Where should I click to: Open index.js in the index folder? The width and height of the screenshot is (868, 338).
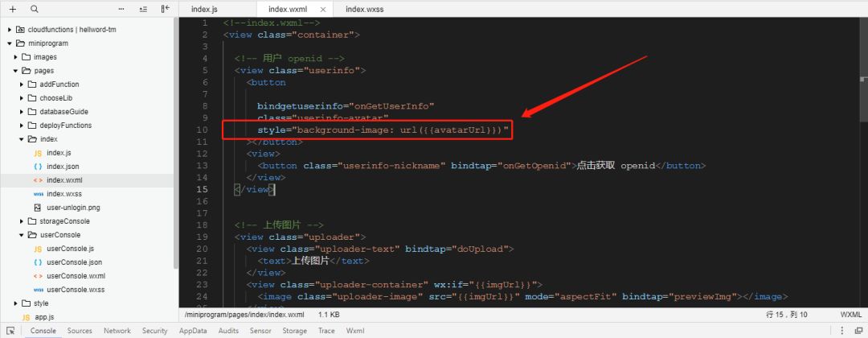(x=59, y=153)
